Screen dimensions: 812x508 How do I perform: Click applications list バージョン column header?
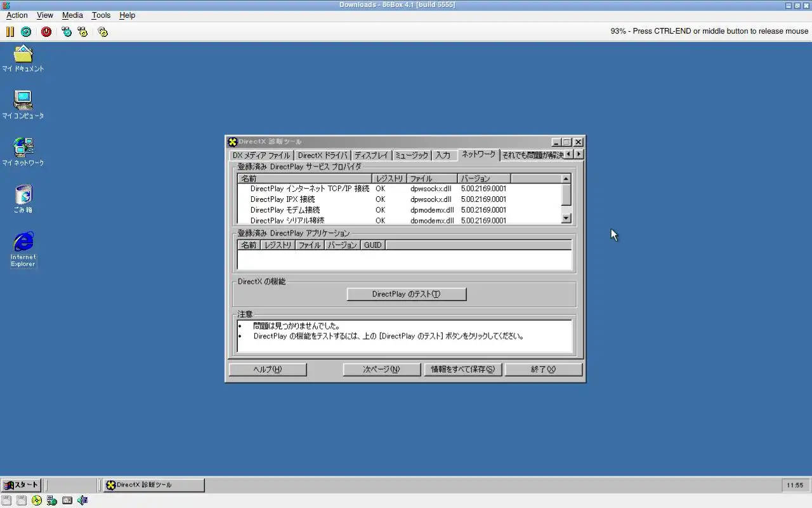click(343, 244)
